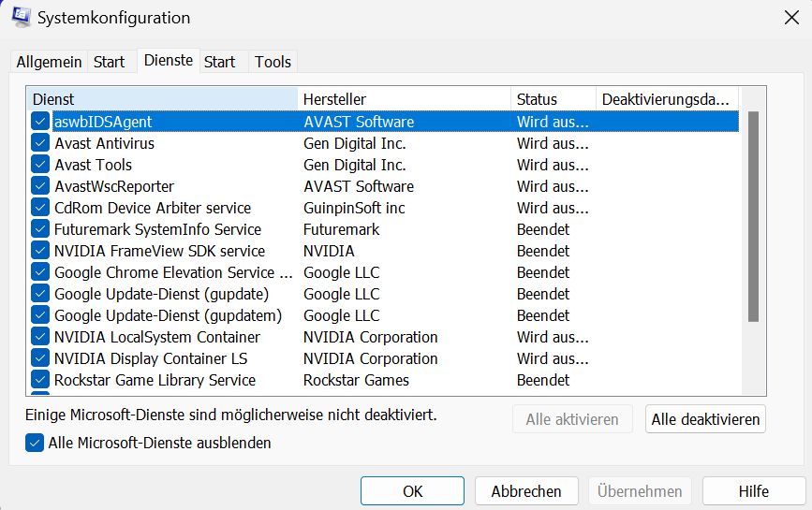This screenshot has width=812, height=510.
Task: Uncheck the aswbIDSAgent service checkbox
Action: pos(40,122)
